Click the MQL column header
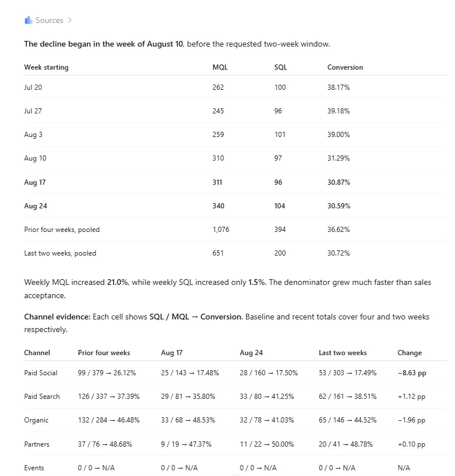The image size is (455, 476). click(220, 67)
